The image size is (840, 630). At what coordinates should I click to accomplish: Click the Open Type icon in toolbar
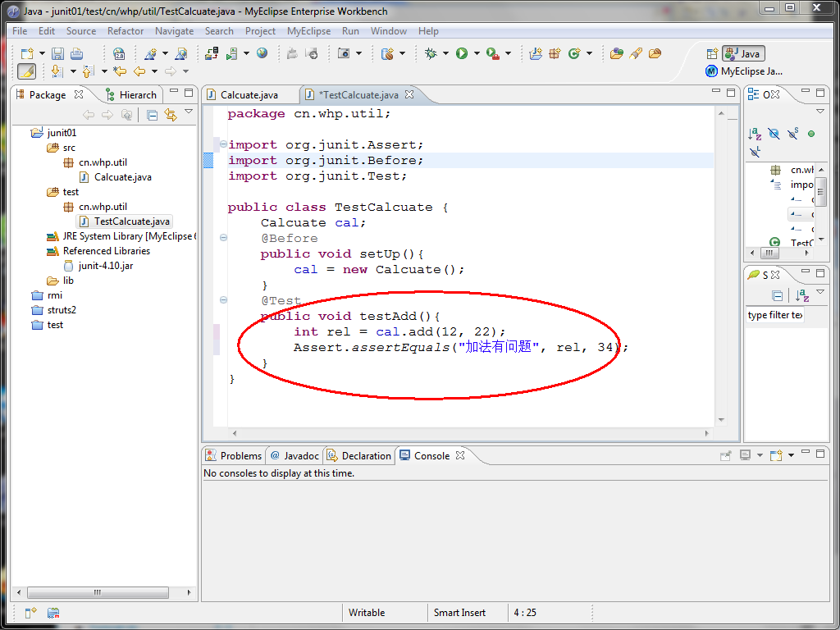coord(617,53)
